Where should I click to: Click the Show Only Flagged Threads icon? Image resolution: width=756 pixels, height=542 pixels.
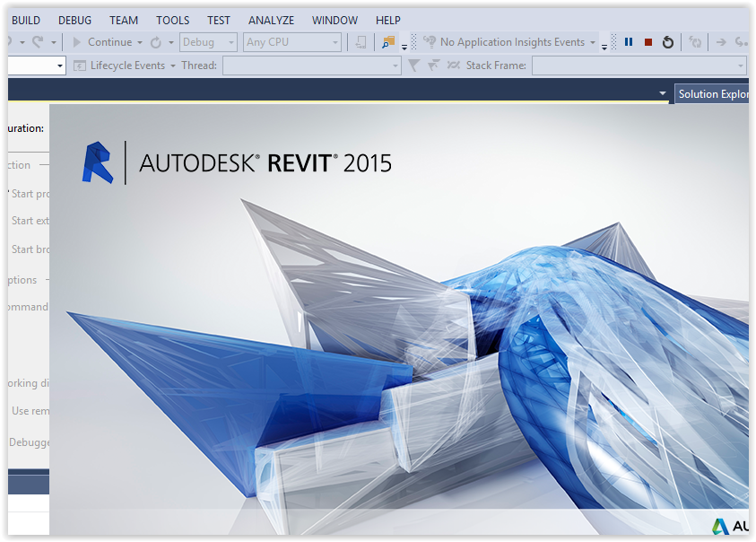click(x=433, y=65)
